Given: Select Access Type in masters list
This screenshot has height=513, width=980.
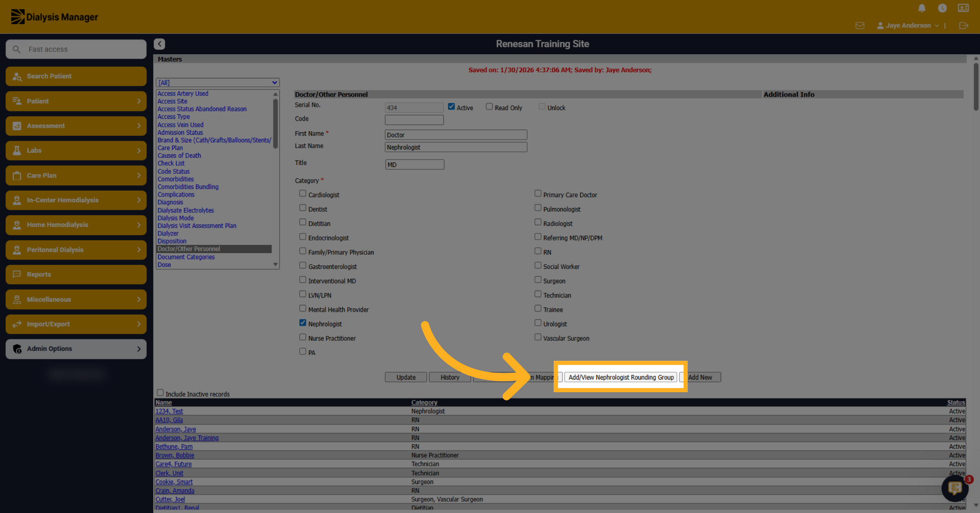Looking at the screenshot, I should click(x=174, y=117).
